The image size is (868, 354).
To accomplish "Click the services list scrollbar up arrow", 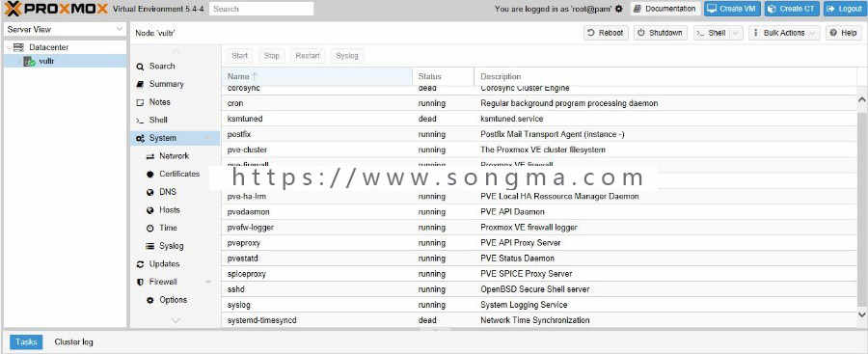I will pos(862,99).
